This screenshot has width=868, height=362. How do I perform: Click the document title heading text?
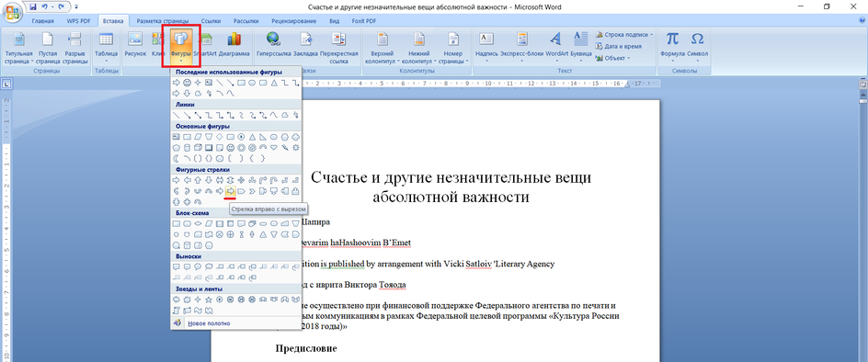(x=451, y=187)
